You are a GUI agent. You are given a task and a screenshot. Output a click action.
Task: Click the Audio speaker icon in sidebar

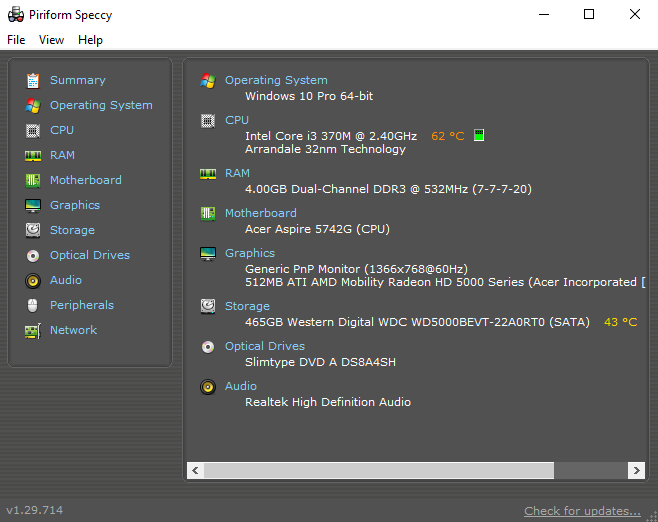coord(33,281)
